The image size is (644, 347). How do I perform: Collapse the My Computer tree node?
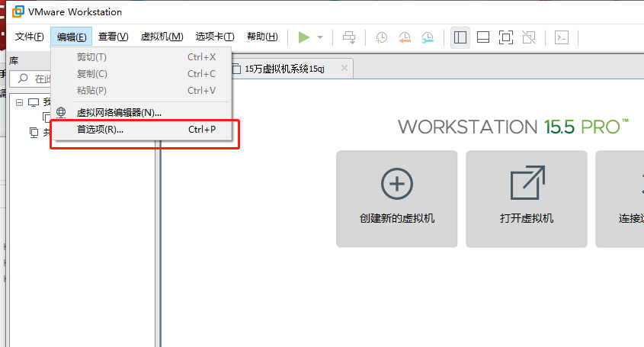[19, 102]
